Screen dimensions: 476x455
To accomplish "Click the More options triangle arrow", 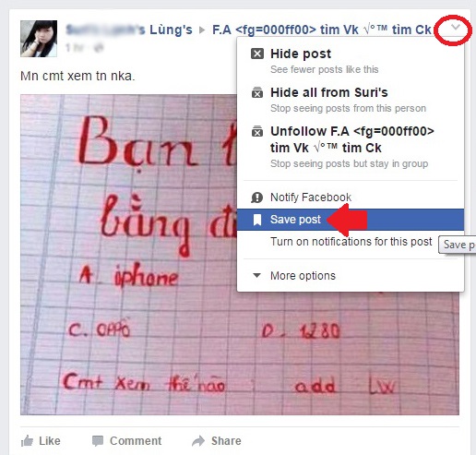I will 256,275.
